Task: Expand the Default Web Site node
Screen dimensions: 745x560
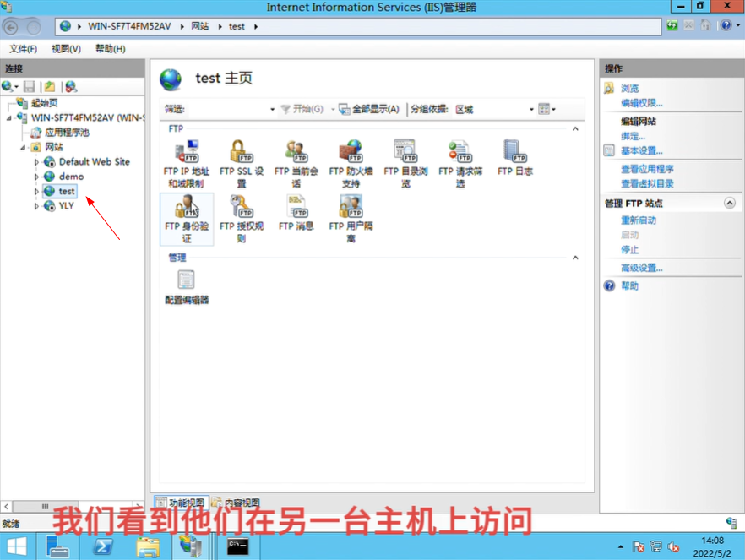Action: [x=36, y=162]
